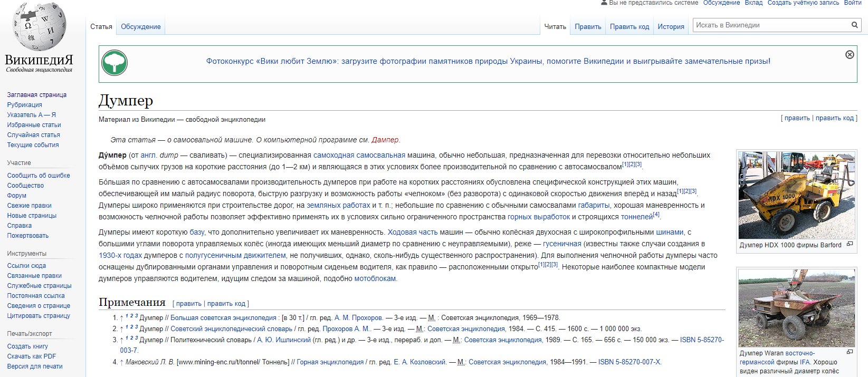This screenshot has height=377, width=868.
Task: Open полугусеничным движителем link
Action: click(235, 255)
